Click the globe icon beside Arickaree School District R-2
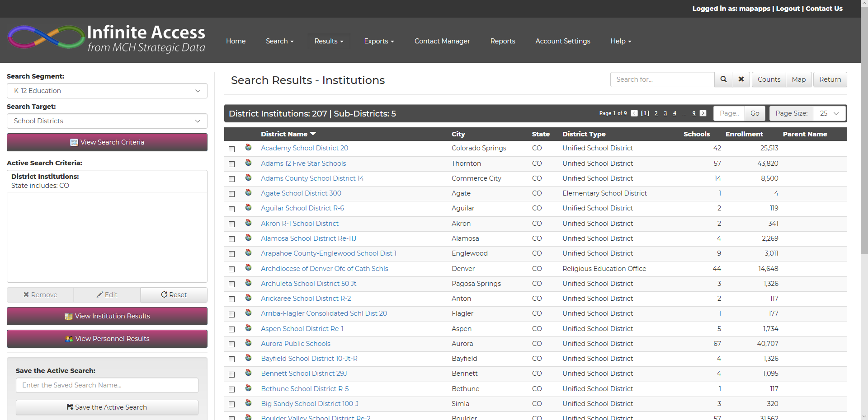 tap(249, 298)
